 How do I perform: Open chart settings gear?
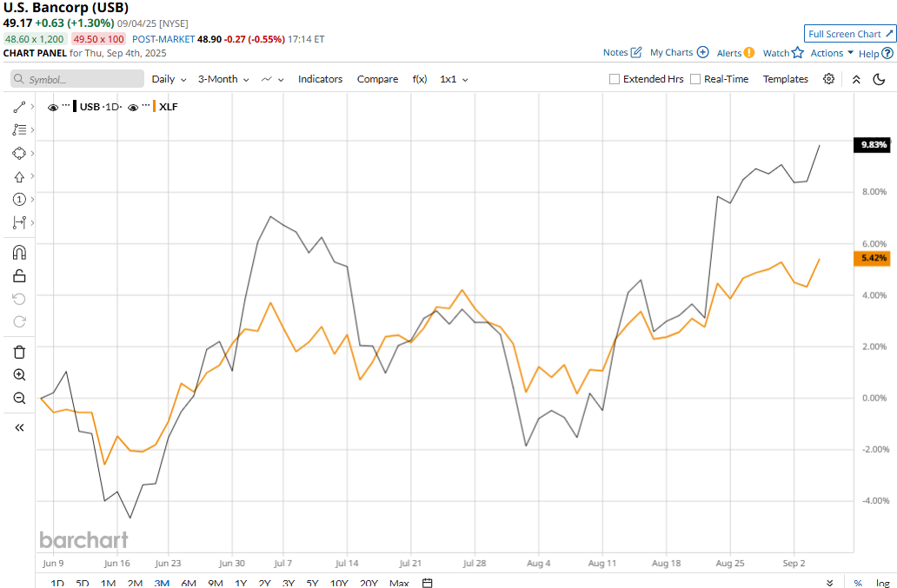click(x=828, y=79)
